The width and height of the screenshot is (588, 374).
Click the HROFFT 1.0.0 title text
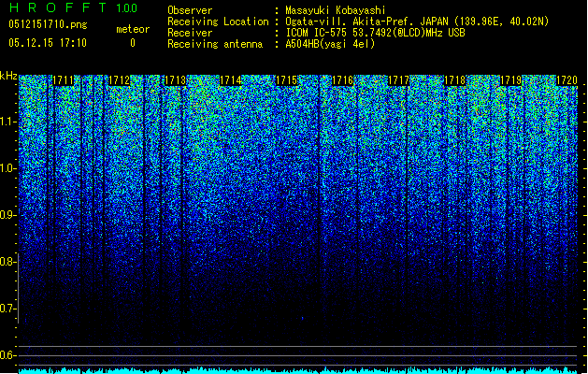pos(73,7)
